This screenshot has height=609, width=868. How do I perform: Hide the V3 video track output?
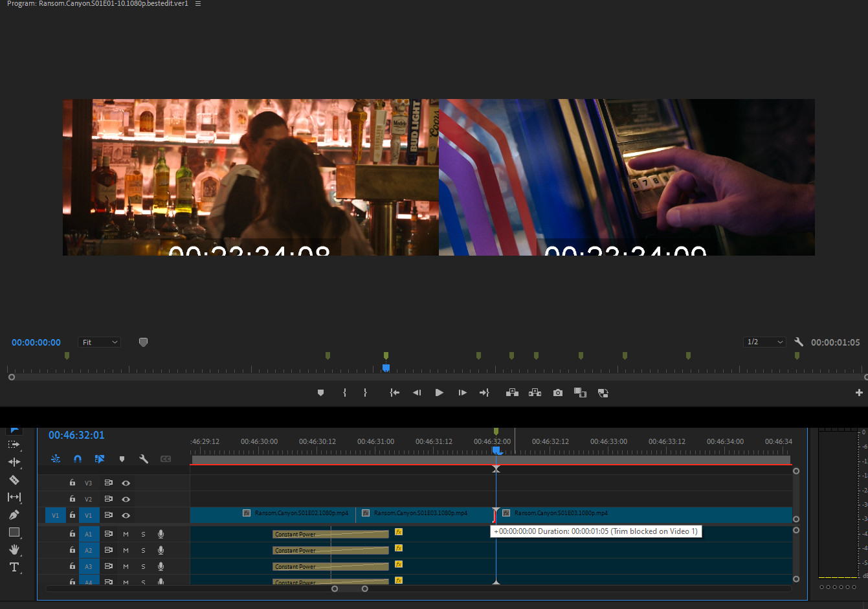(126, 483)
